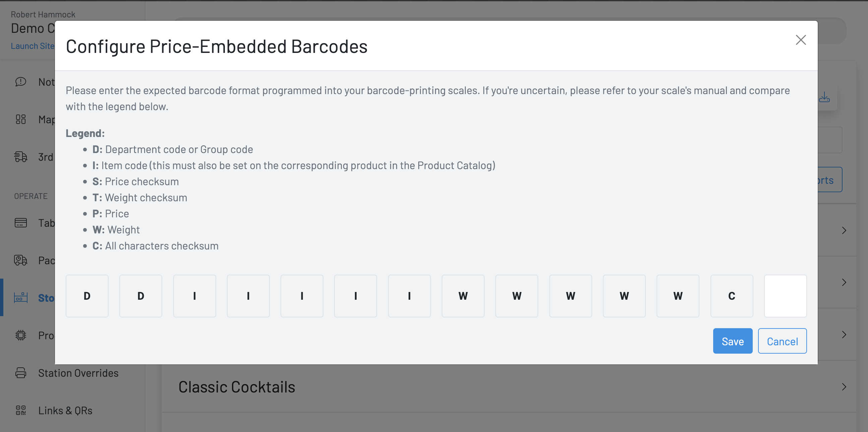Image resolution: width=868 pixels, height=432 pixels.
Task: Click the grid icon in sidebar
Action: [20, 119]
